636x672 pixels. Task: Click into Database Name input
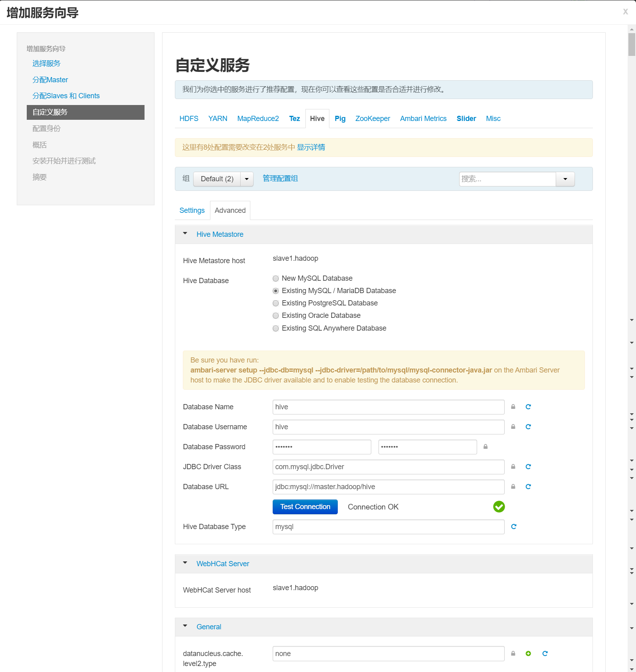click(x=388, y=407)
